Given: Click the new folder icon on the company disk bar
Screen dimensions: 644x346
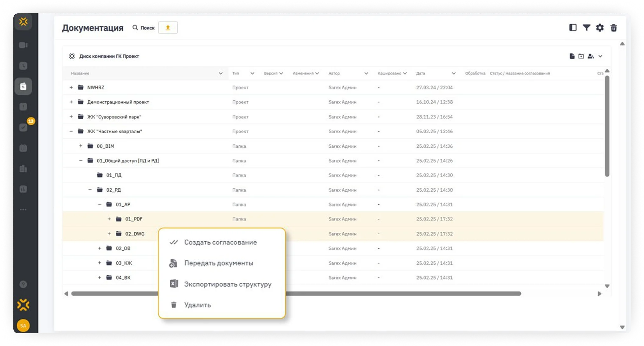Looking at the screenshot, I should [581, 56].
